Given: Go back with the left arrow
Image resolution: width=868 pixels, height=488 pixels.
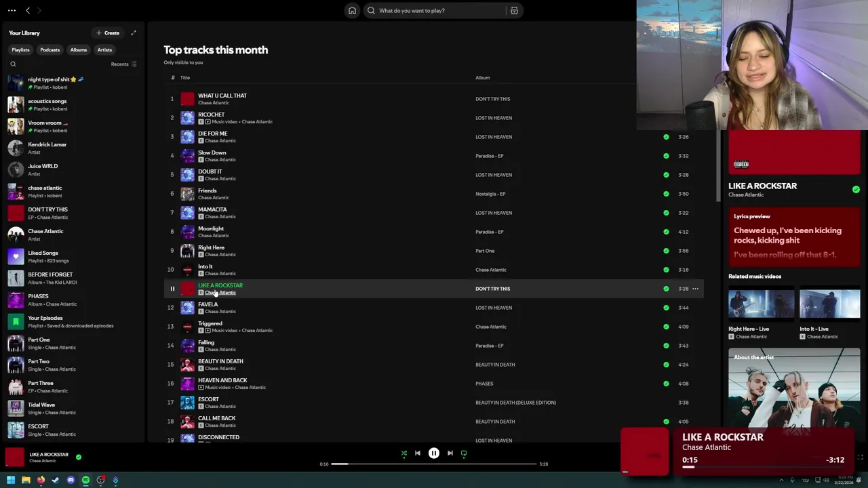Looking at the screenshot, I should tap(28, 10).
